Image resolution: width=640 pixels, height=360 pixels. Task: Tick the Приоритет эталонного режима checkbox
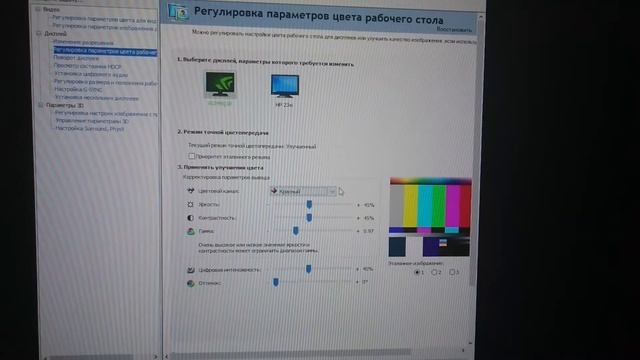(191, 156)
